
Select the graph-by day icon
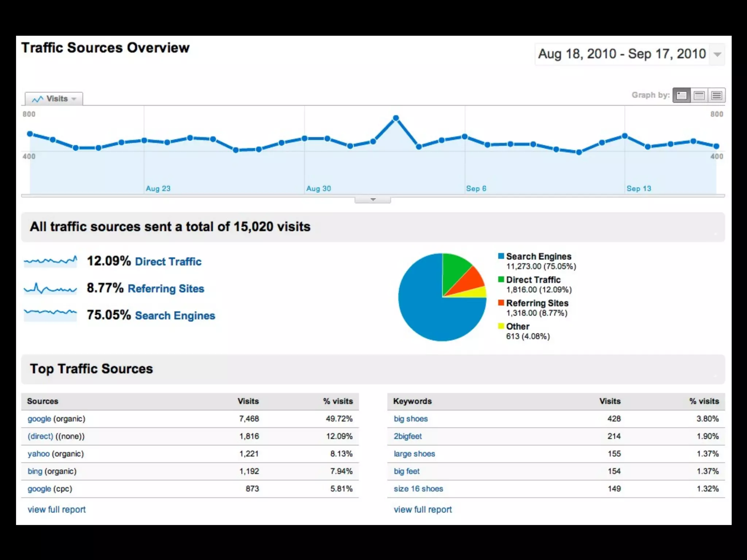point(681,96)
